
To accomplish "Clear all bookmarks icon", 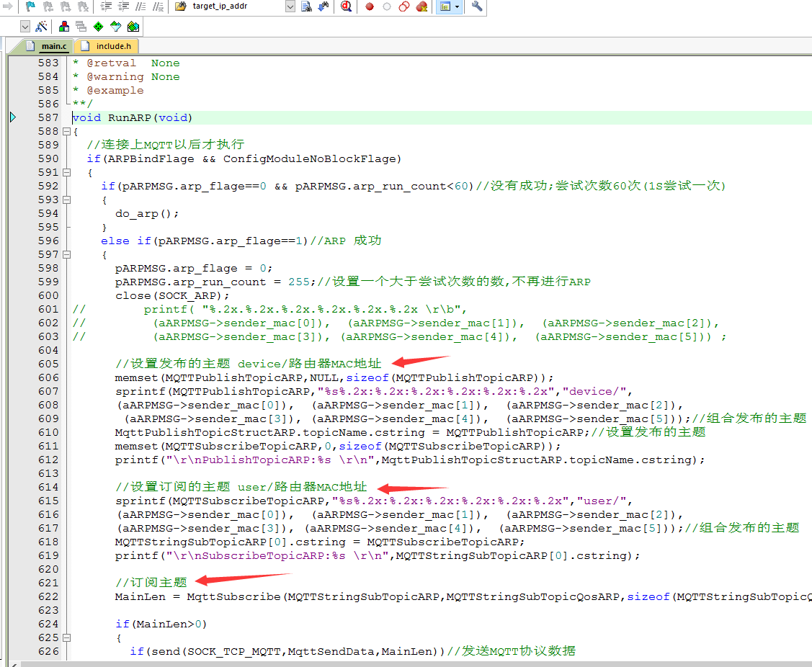I will tap(83, 6).
